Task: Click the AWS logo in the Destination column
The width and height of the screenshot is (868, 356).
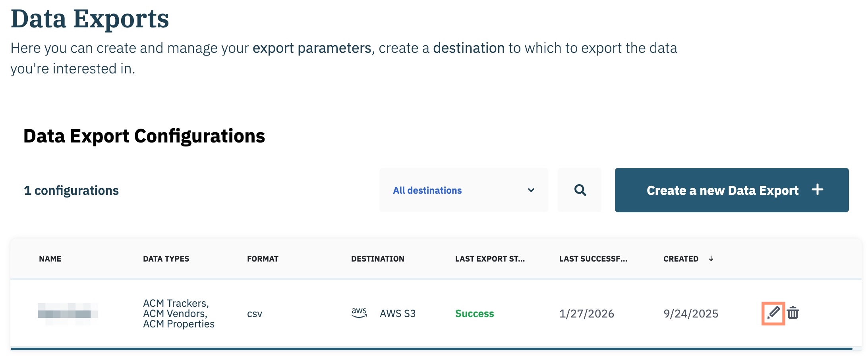Action: click(x=359, y=313)
